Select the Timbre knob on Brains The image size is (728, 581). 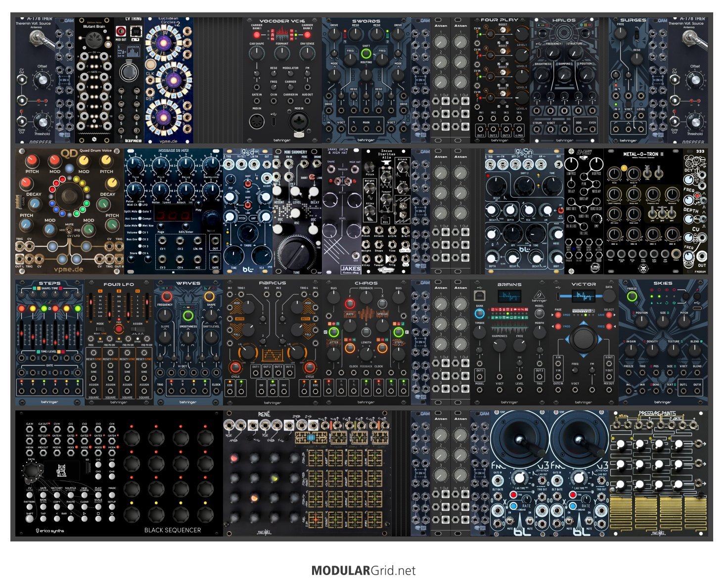coord(479,333)
